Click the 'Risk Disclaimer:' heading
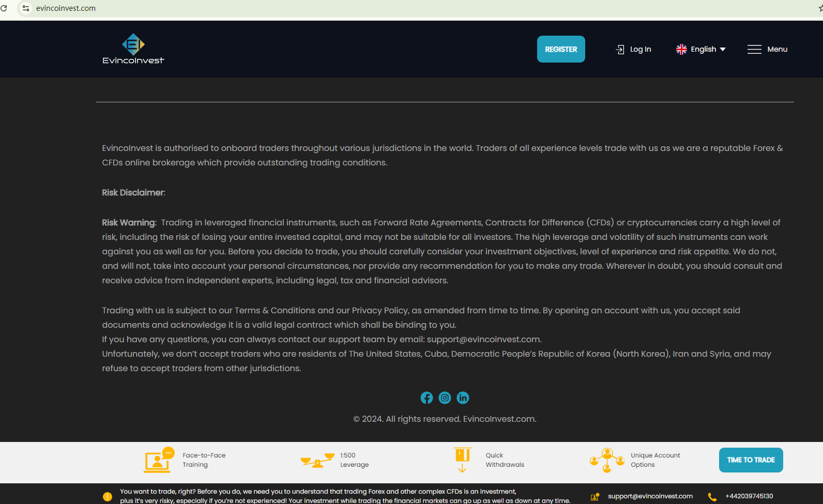Screen dimensions: 823x504 (134, 193)
